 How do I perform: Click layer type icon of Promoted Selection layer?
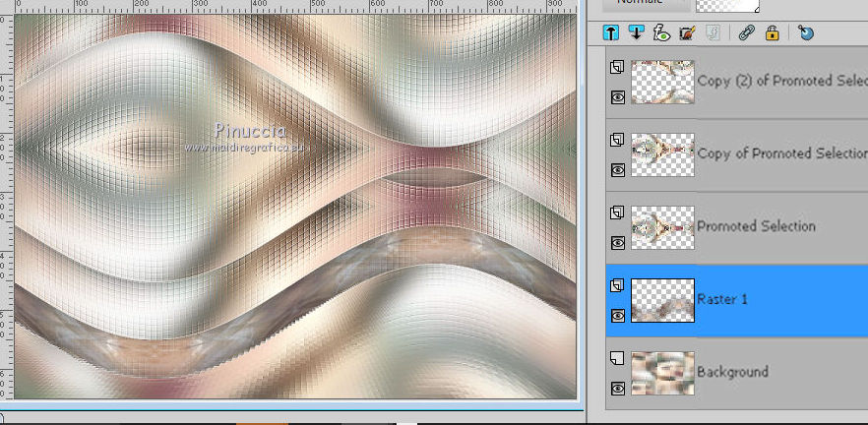coord(617,212)
